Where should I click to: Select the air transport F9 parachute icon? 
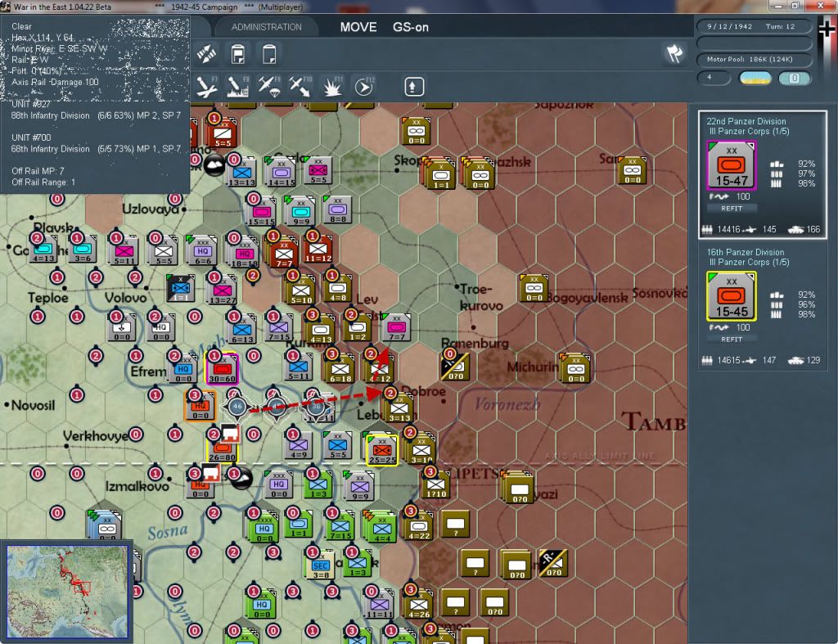(x=268, y=87)
